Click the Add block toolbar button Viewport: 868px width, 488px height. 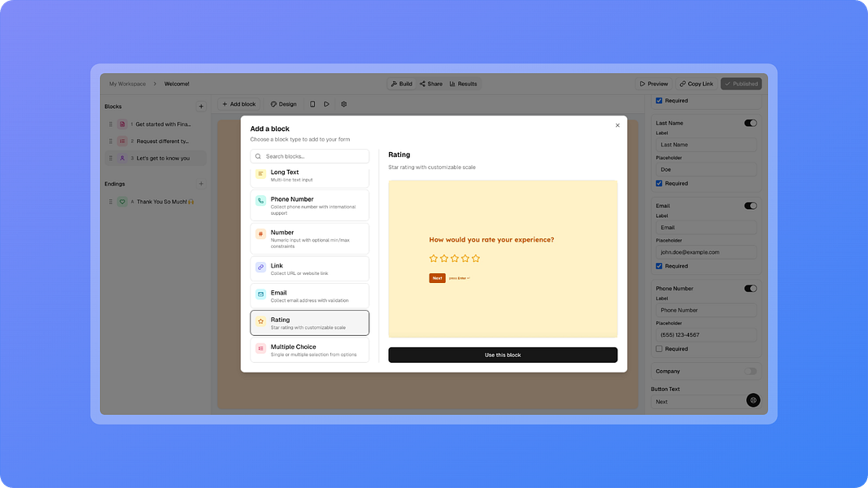pos(238,104)
